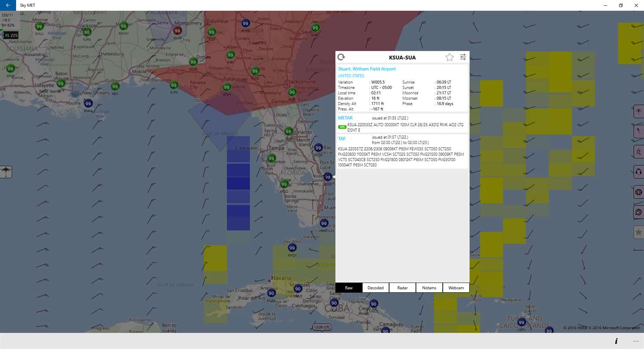Refresh the KSUA-SUA station data
The width and height of the screenshot is (644, 349).
[x=341, y=57]
